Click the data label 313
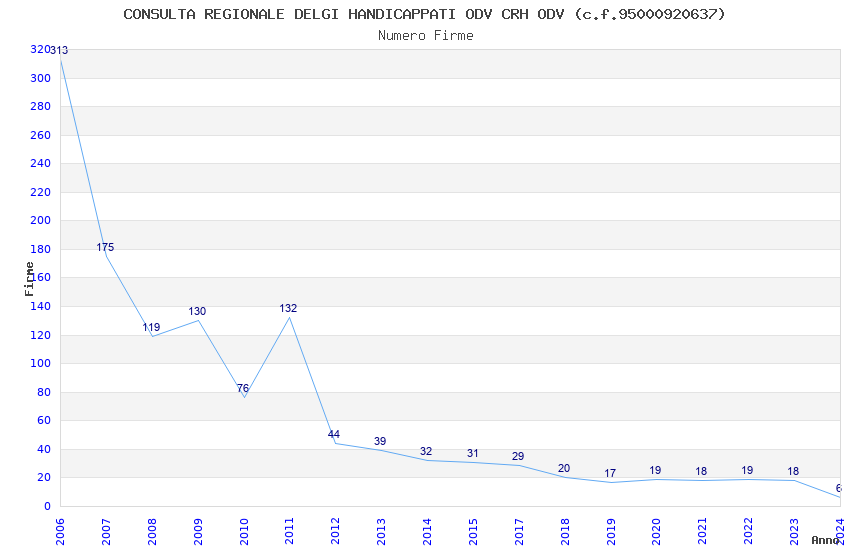Screen dimensions: 850x550 [59, 50]
